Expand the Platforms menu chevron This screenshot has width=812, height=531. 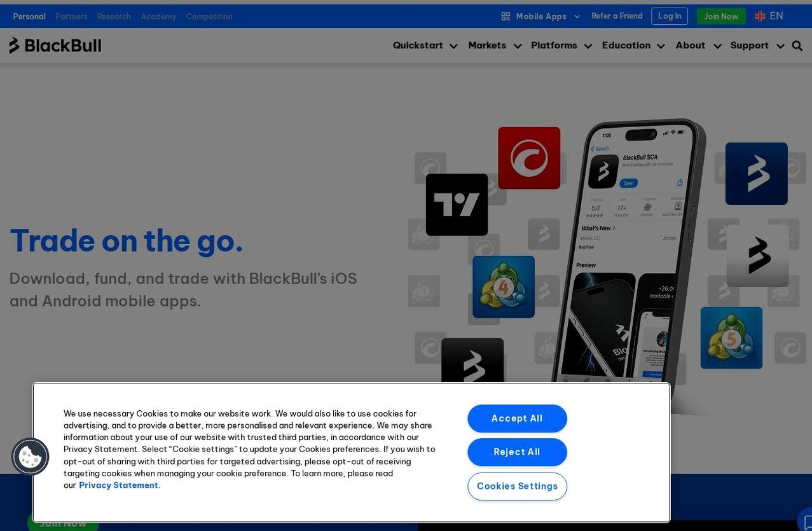[588, 46]
